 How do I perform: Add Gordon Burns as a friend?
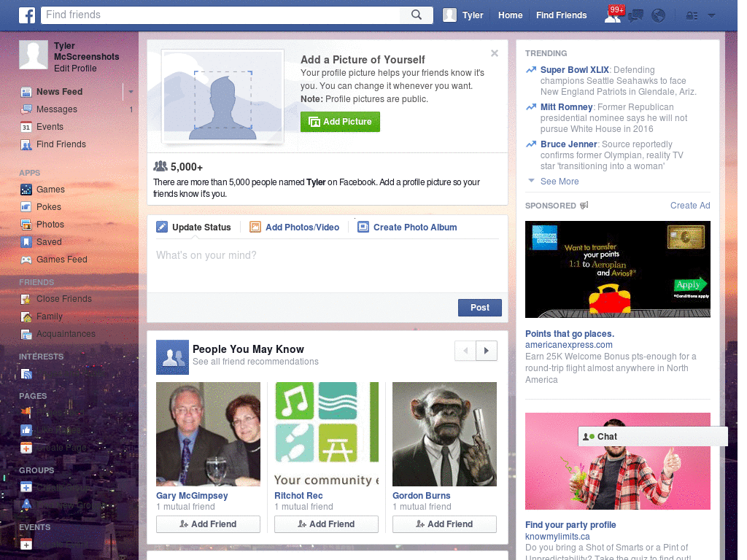pos(444,524)
